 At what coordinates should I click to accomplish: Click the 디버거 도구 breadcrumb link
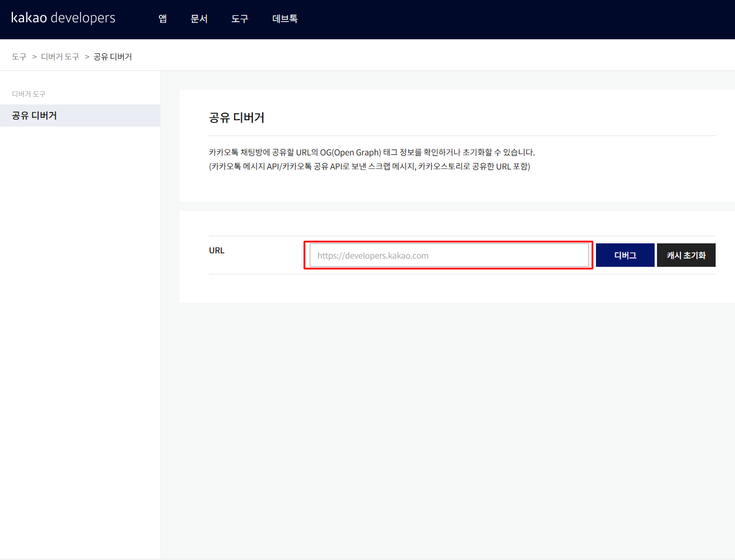click(x=60, y=57)
